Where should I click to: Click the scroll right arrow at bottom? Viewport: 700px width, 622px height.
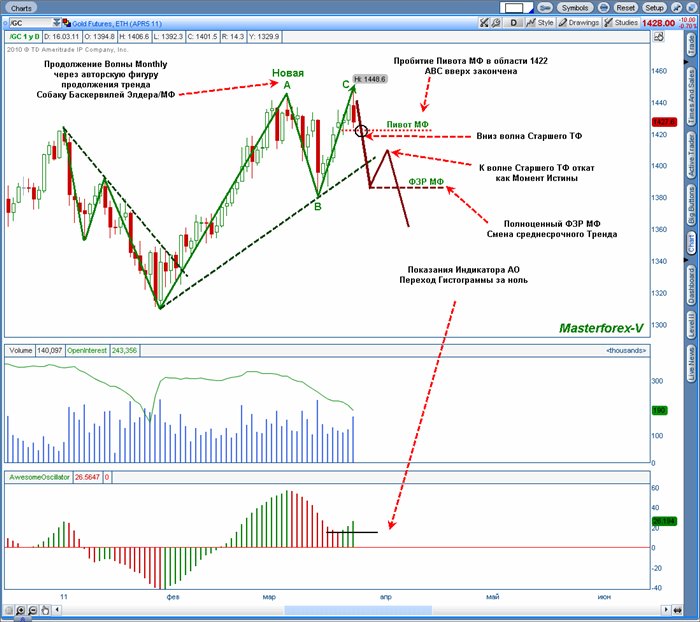click(x=666, y=609)
